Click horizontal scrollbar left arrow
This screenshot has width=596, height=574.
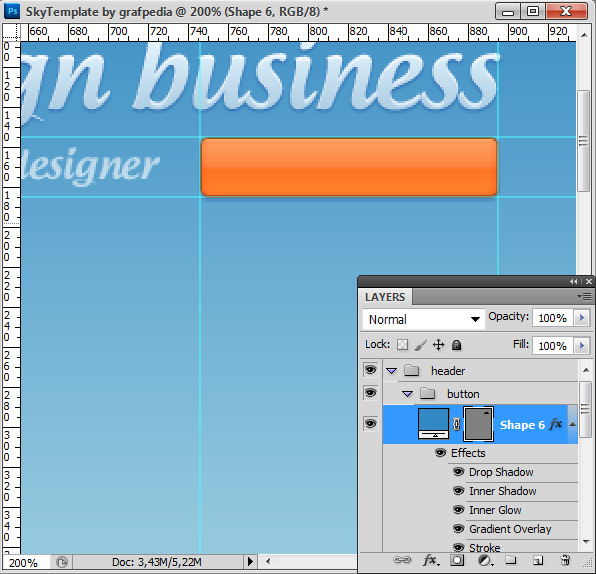(268, 561)
